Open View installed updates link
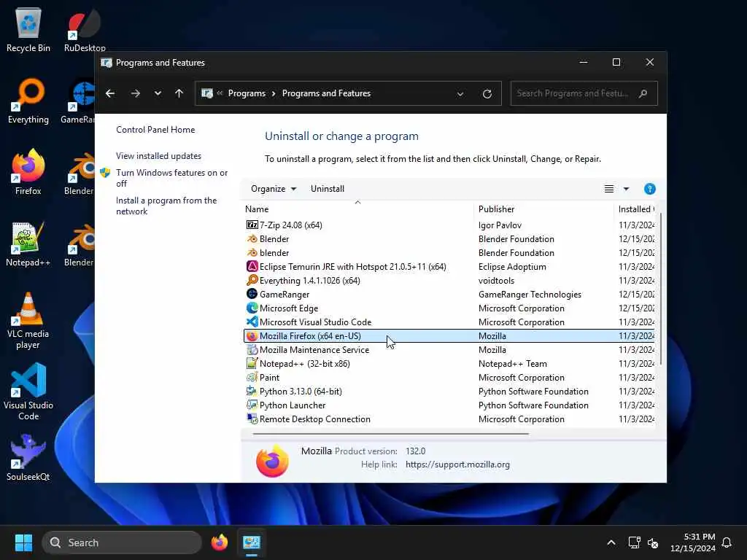This screenshot has width=747, height=560. tap(158, 156)
